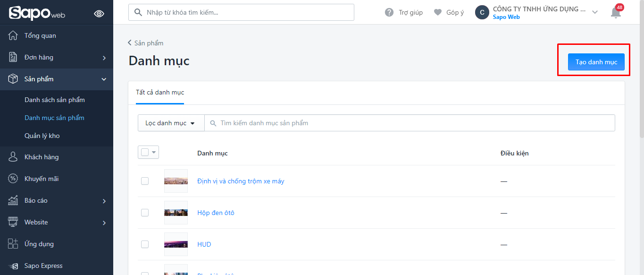
Task: Click the Sapo Express icon
Action: (13, 266)
